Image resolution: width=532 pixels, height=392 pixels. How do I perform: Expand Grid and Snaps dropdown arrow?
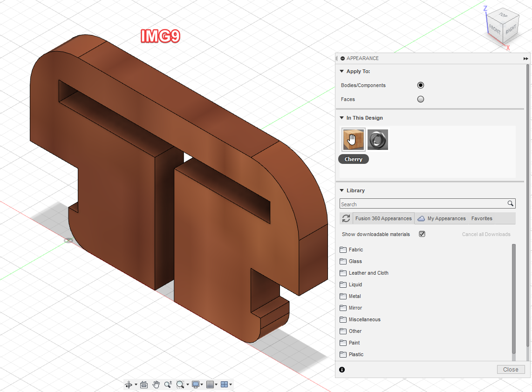point(216,385)
